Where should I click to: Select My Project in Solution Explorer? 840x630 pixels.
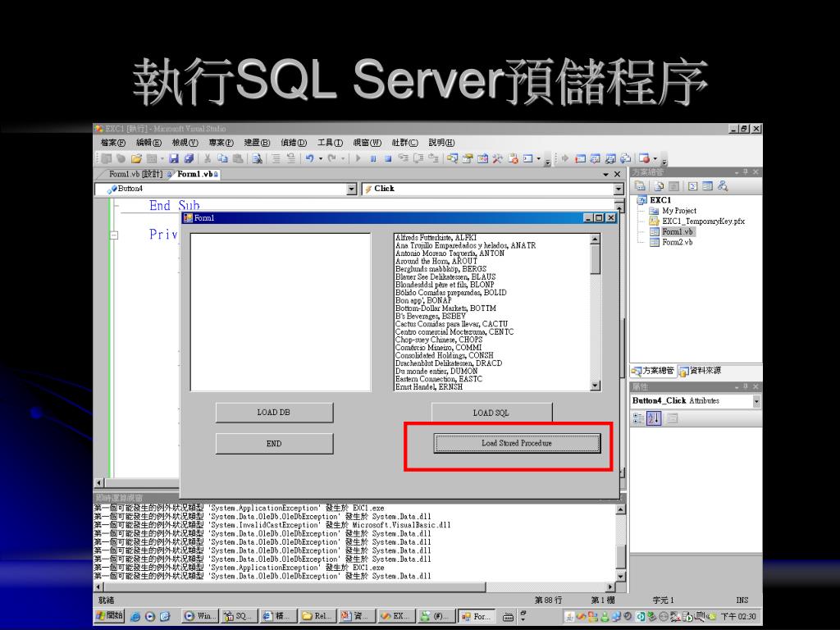[678, 211]
